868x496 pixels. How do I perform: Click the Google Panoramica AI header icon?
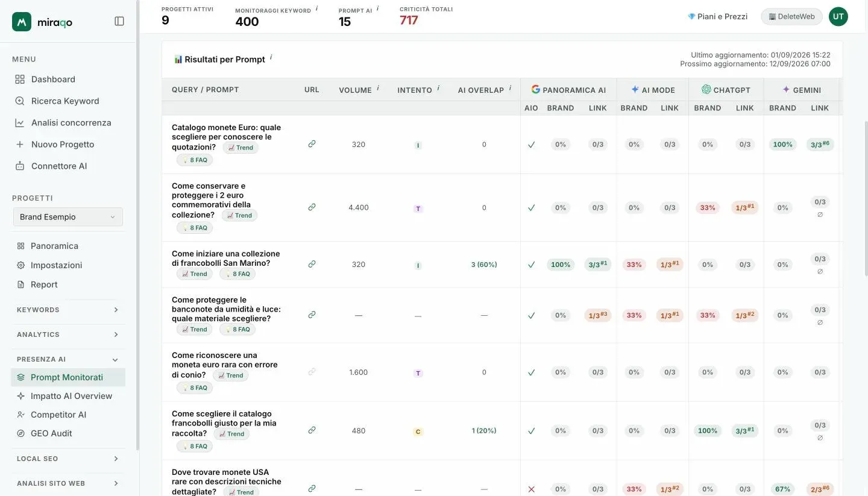[535, 89]
